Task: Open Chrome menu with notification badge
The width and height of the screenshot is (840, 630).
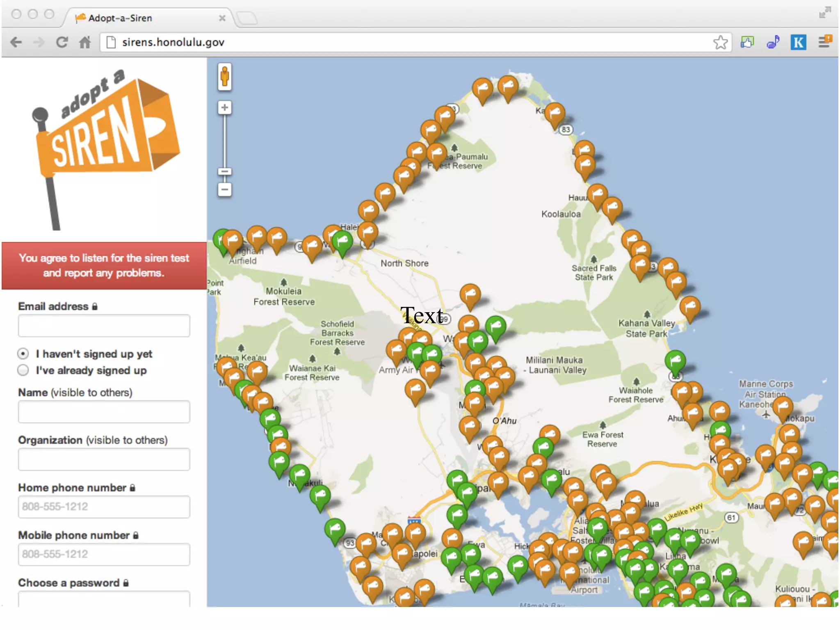Action: [824, 41]
